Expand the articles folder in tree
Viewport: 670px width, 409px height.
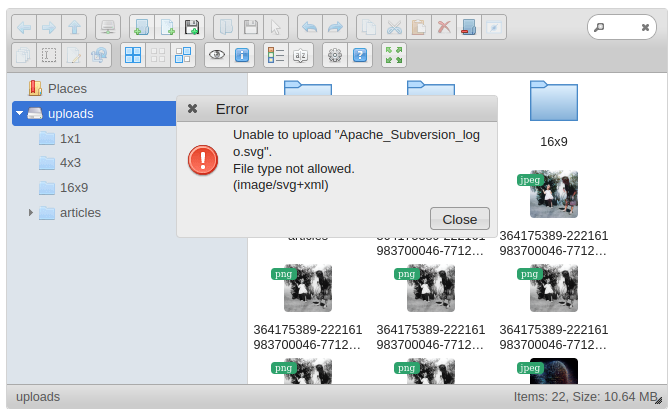coord(30,212)
